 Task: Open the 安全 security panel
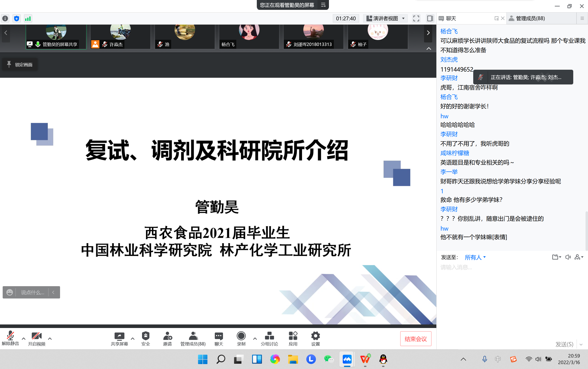(146, 338)
